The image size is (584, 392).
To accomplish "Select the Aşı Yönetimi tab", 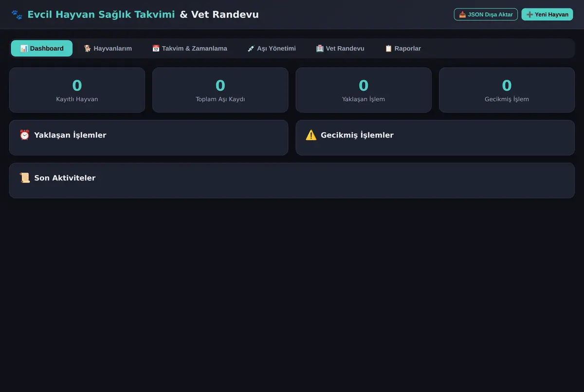I will [271, 48].
